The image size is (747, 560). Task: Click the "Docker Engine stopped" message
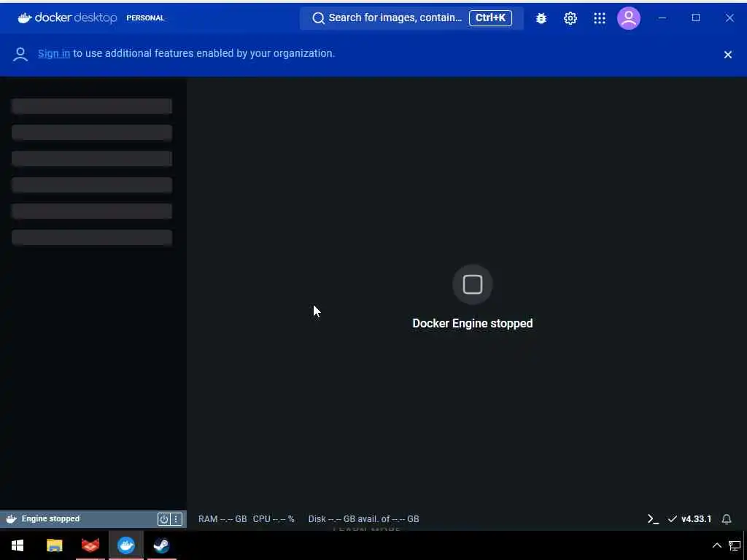[473, 323]
